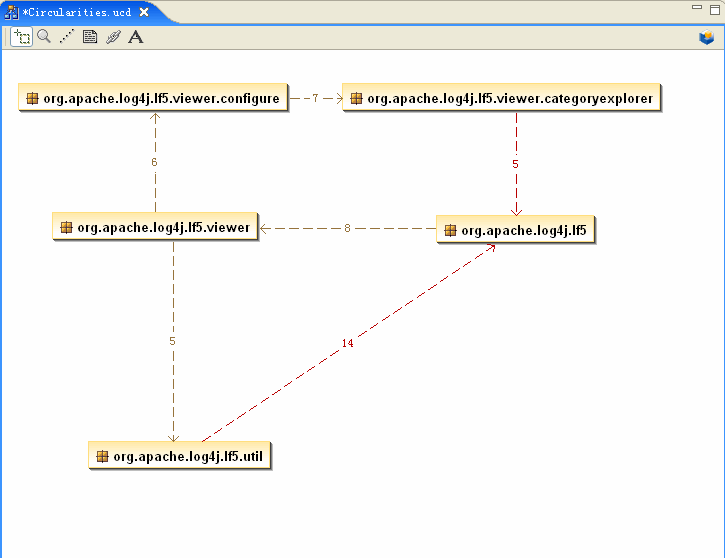Close the Circularities.ucd tab

[144, 12]
